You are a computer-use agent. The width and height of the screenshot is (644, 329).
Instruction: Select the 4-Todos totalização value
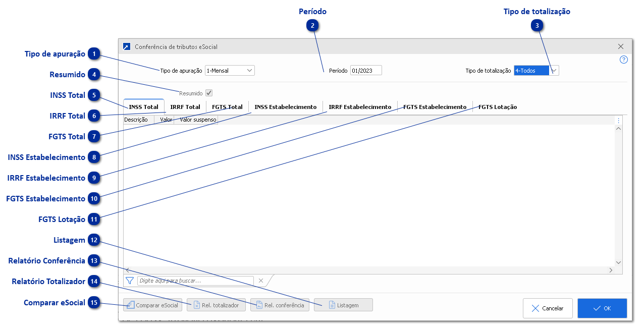click(531, 71)
